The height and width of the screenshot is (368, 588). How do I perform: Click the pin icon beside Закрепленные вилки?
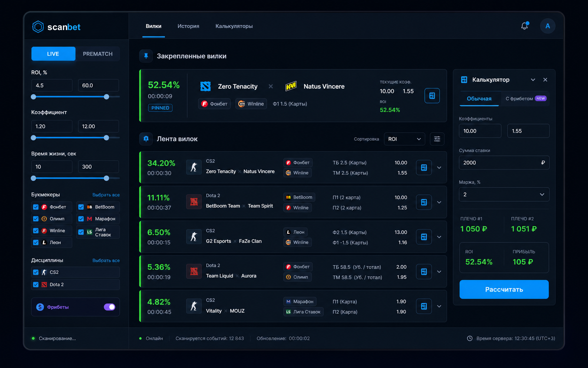[146, 56]
